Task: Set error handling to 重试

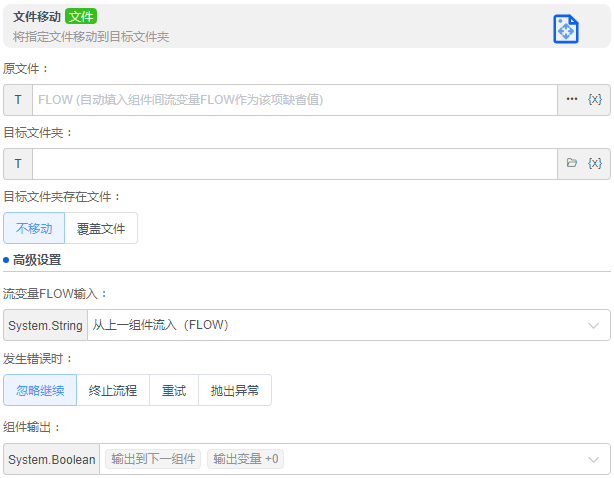Action: point(174,390)
